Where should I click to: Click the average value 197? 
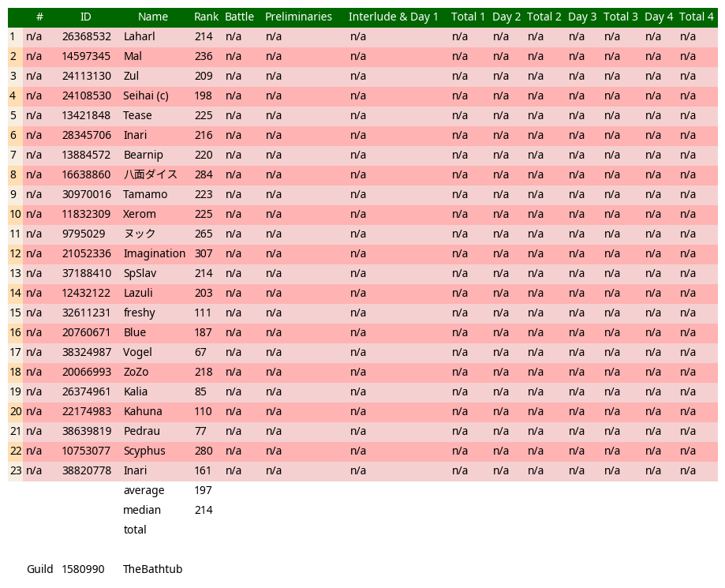tap(203, 490)
